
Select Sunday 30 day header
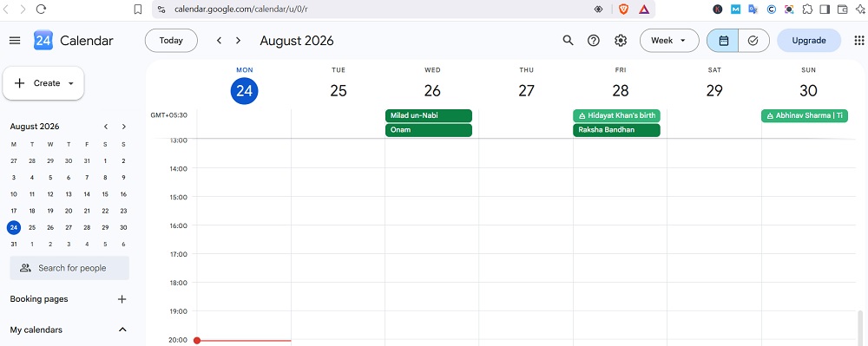[x=809, y=90]
